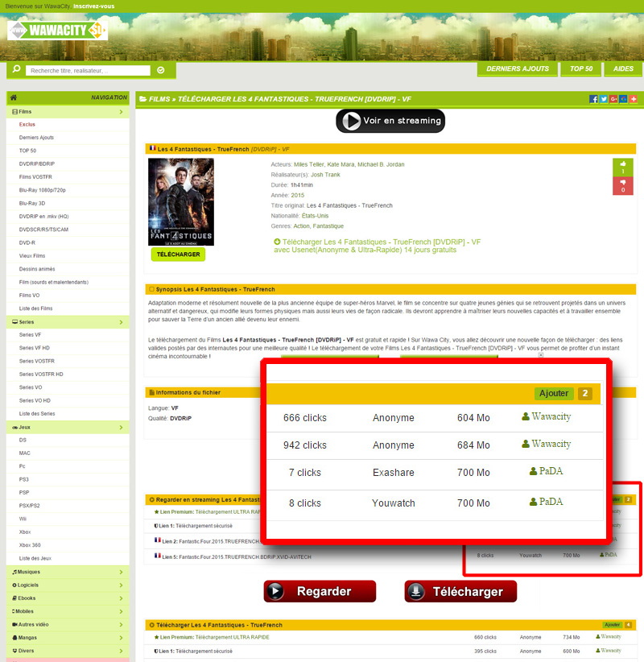The width and height of the screenshot is (644, 662).
Task: Expand the Autres vidéo category arrow
Action: (121, 624)
